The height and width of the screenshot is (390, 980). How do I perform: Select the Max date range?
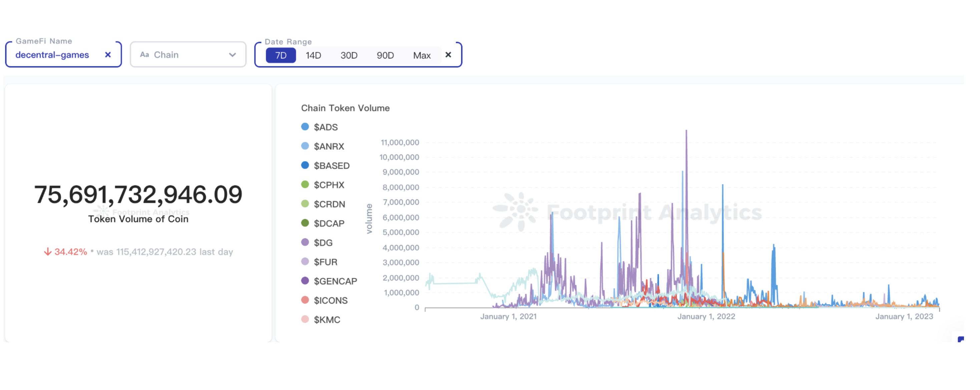(x=422, y=55)
